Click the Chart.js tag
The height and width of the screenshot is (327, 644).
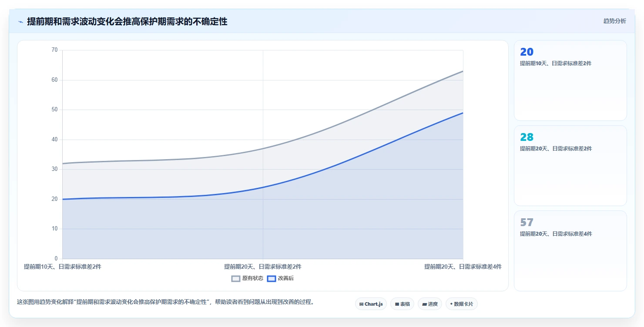[x=371, y=304]
